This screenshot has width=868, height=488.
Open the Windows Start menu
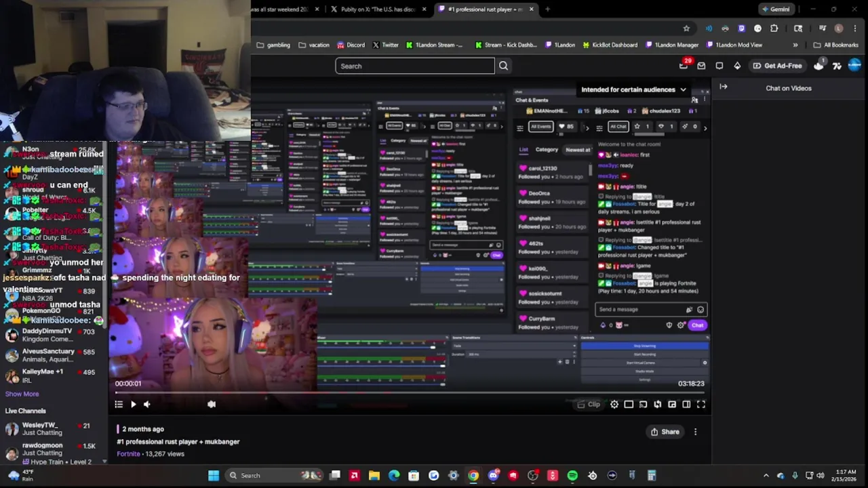coord(214,475)
